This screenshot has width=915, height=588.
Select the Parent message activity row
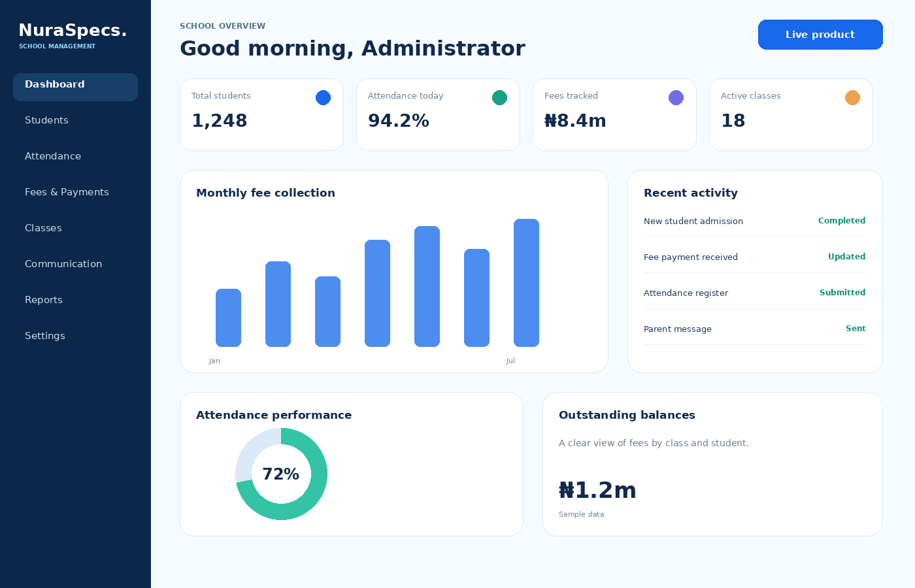(x=755, y=329)
